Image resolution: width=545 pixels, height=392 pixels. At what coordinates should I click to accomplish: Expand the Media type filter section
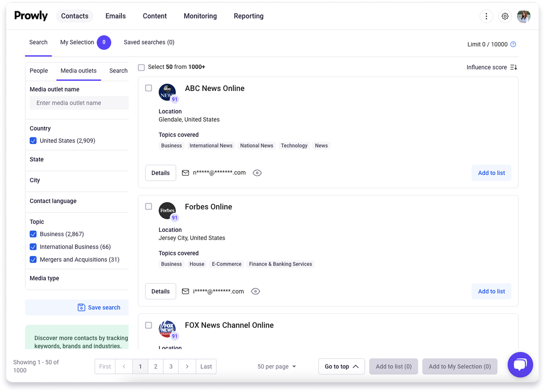point(44,278)
